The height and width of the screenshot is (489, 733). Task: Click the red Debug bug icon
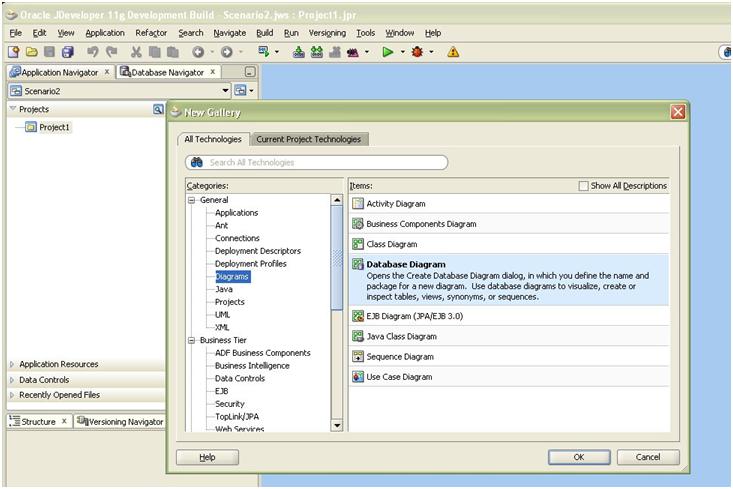(x=417, y=52)
